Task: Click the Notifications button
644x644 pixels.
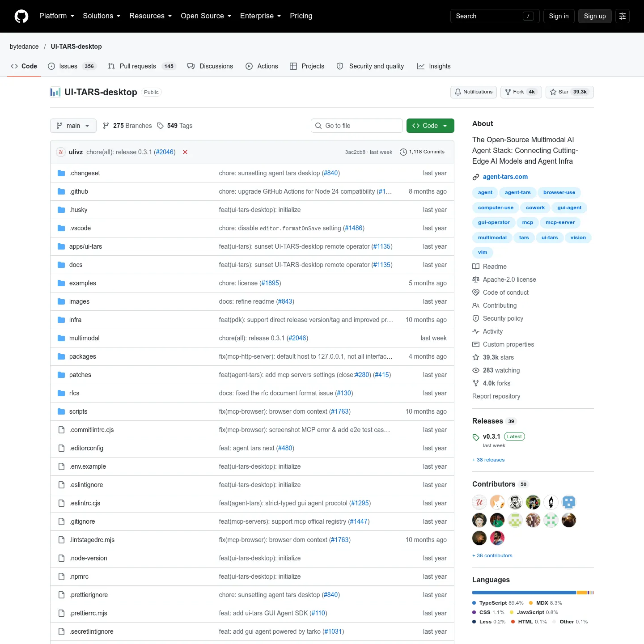Action: 474,92
